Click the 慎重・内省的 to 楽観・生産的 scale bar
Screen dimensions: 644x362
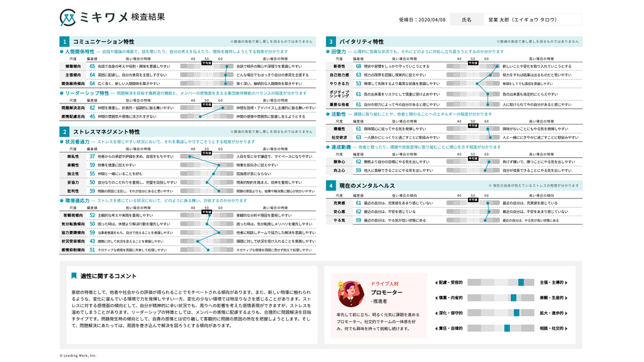point(501,297)
